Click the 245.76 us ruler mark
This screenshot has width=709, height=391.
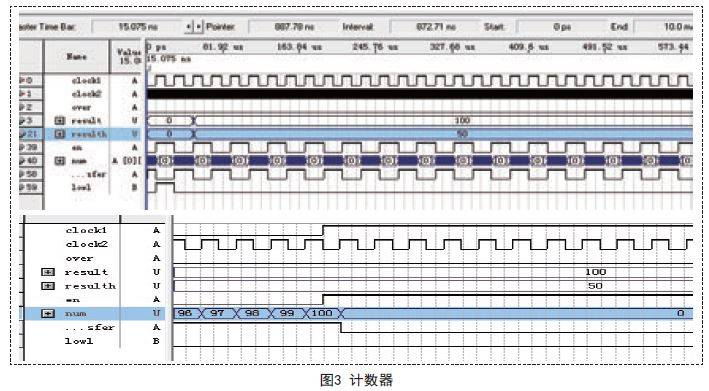[375, 47]
